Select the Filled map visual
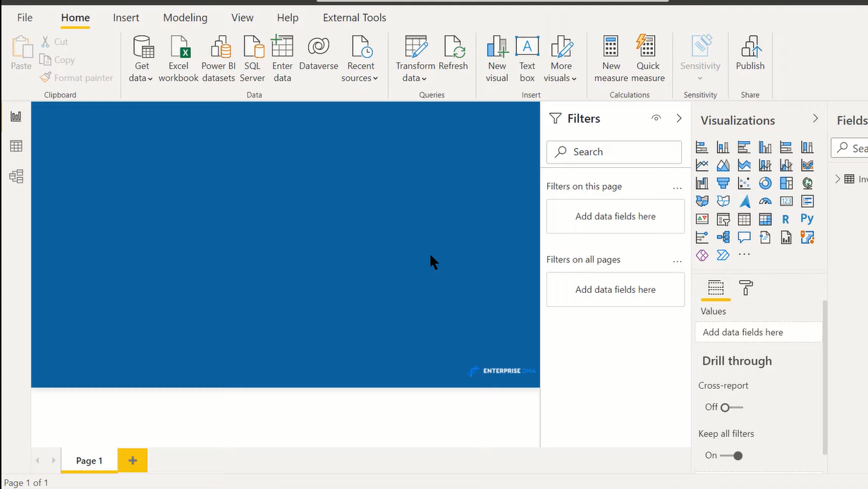This screenshot has height=489, width=868. click(702, 201)
